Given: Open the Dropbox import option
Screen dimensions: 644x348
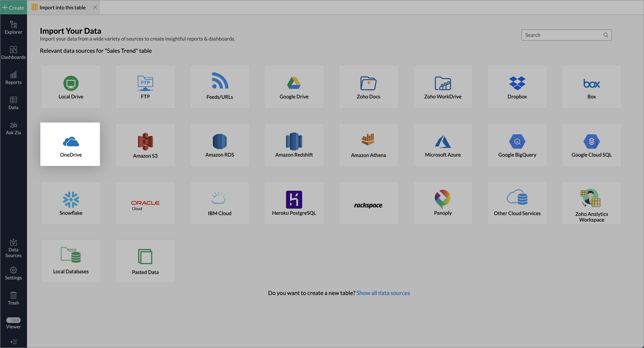Looking at the screenshot, I should point(517,87).
